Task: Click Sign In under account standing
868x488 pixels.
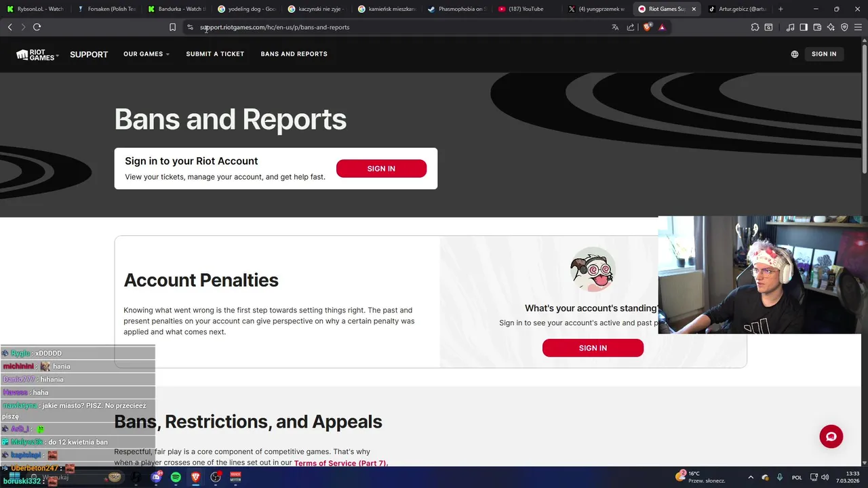Action: pos(593,348)
